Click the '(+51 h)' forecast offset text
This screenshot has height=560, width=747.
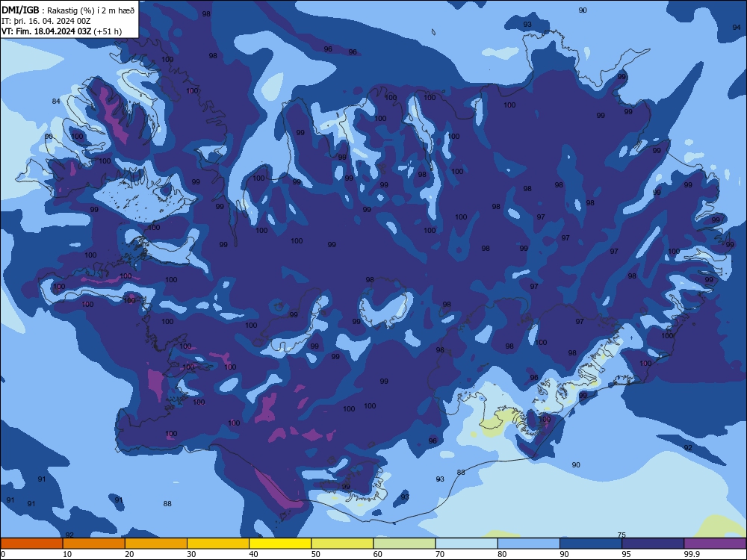point(108,32)
